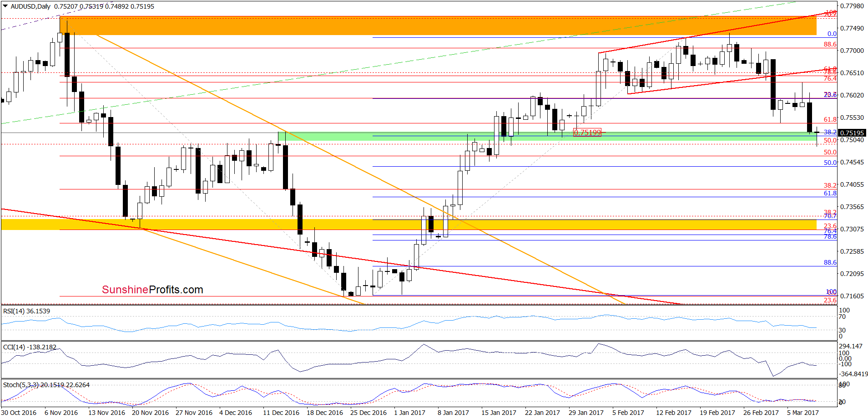868x419 pixels.
Task: Click the AUDUSD,Daily symbol title
Action: click(x=30, y=6)
